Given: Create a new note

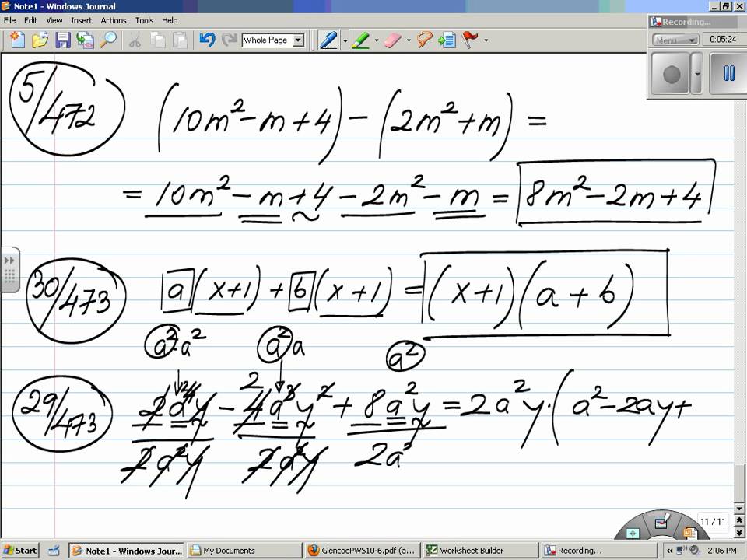Looking at the screenshot, I should 17,40.
